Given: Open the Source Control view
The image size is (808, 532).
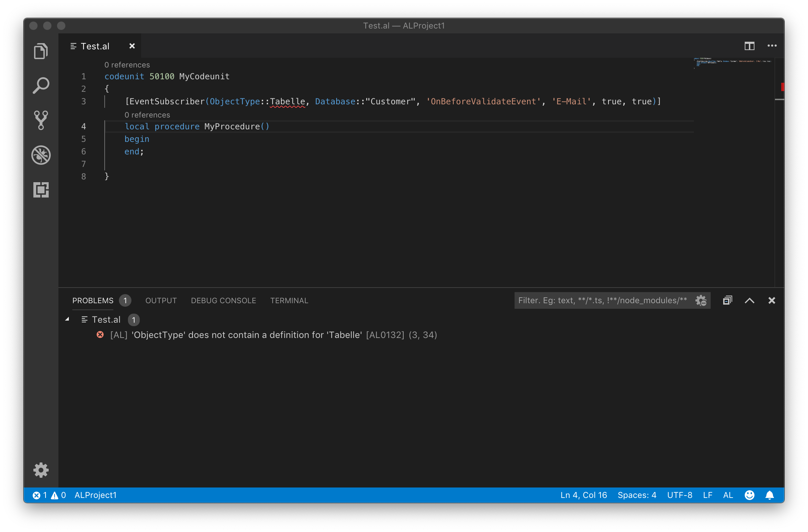Looking at the screenshot, I should coord(41,120).
